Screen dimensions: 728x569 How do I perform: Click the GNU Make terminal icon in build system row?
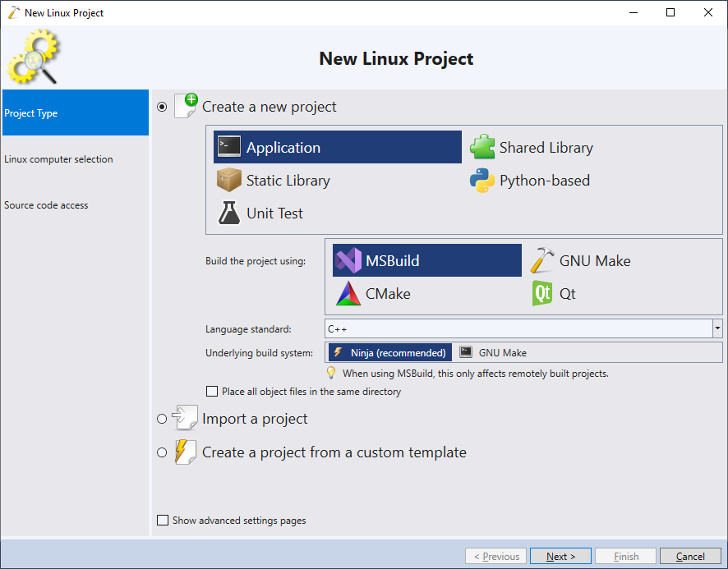466,352
